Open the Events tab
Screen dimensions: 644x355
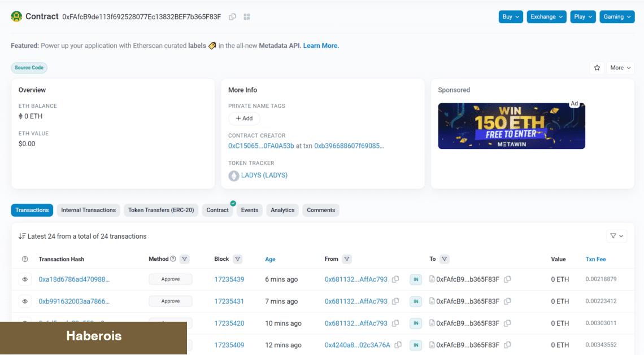click(x=250, y=210)
